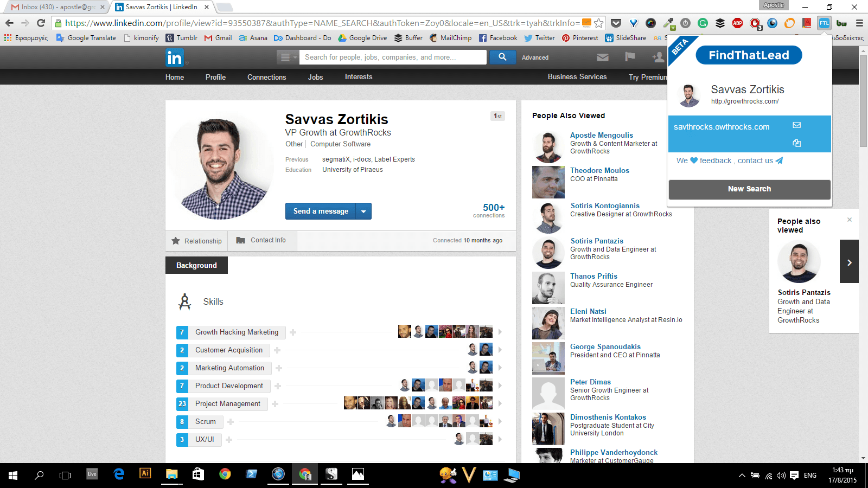Bookmark this page with the star icon
This screenshot has height=488, width=868.
[x=599, y=23]
